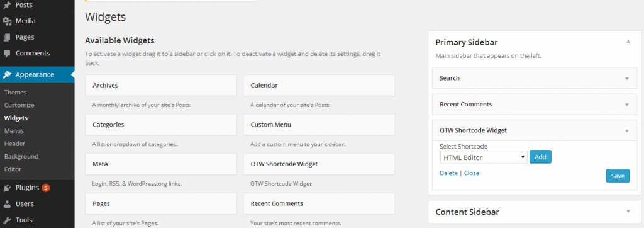Image resolution: width=644 pixels, height=228 pixels.
Task: Click the Plugins plug icon
Action: [7, 188]
